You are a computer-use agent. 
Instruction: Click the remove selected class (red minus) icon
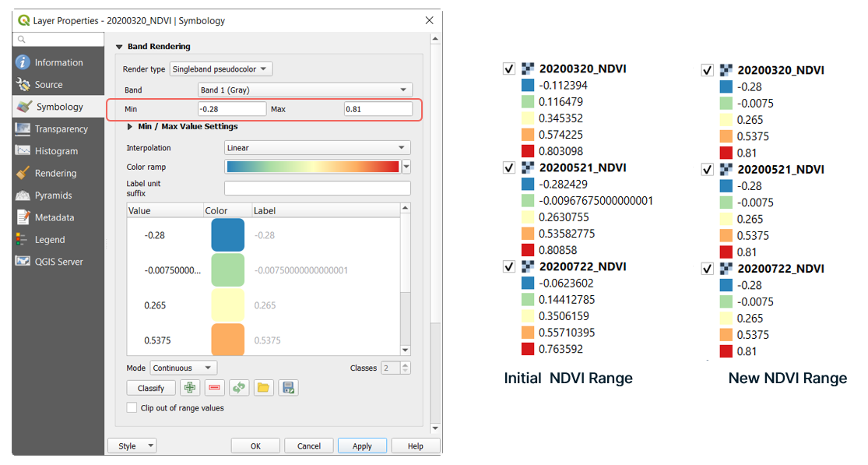(214, 388)
